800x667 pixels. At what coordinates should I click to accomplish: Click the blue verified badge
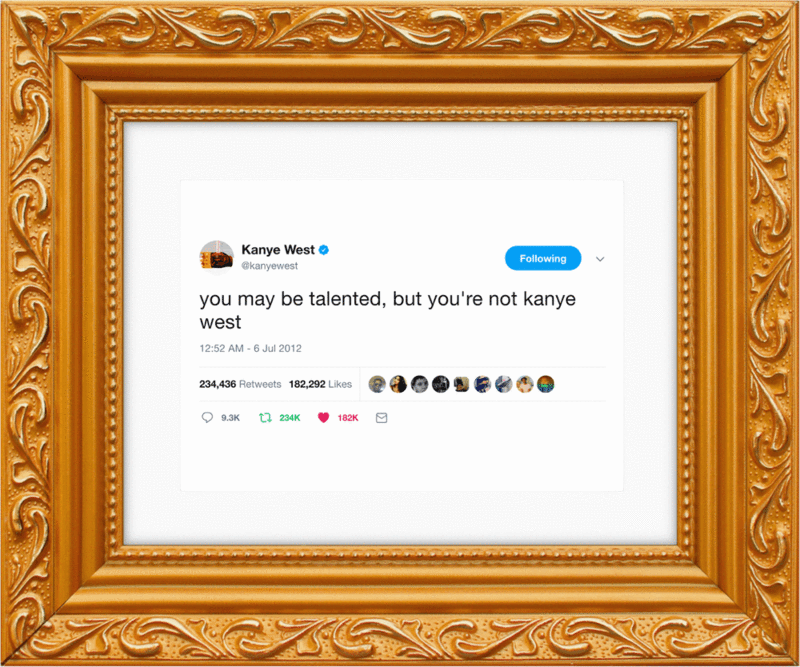coord(324,250)
